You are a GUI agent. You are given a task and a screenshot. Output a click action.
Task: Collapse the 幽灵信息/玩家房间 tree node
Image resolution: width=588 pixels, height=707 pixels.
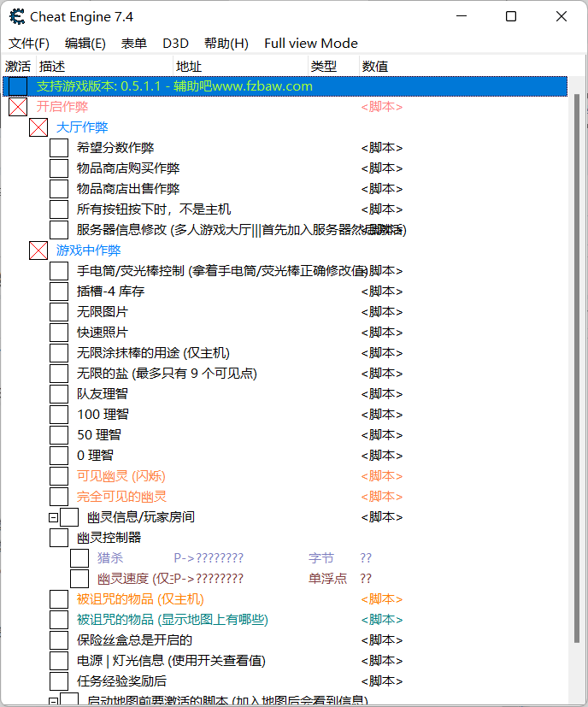(53, 517)
